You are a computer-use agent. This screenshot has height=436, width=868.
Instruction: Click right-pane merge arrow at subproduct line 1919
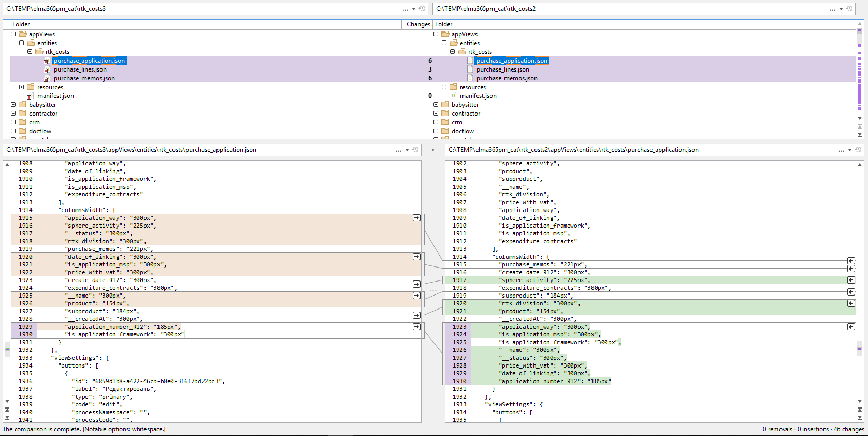click(851, 292)
